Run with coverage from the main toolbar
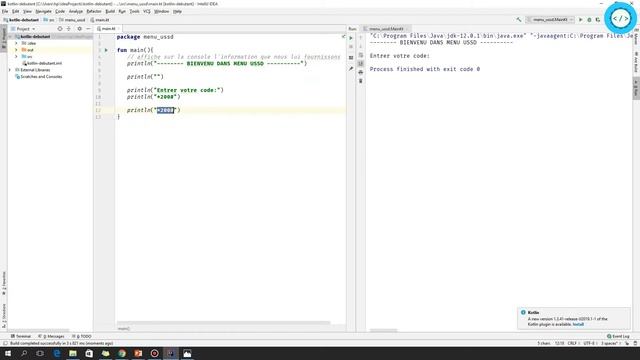640x360 pixels. 598,20
